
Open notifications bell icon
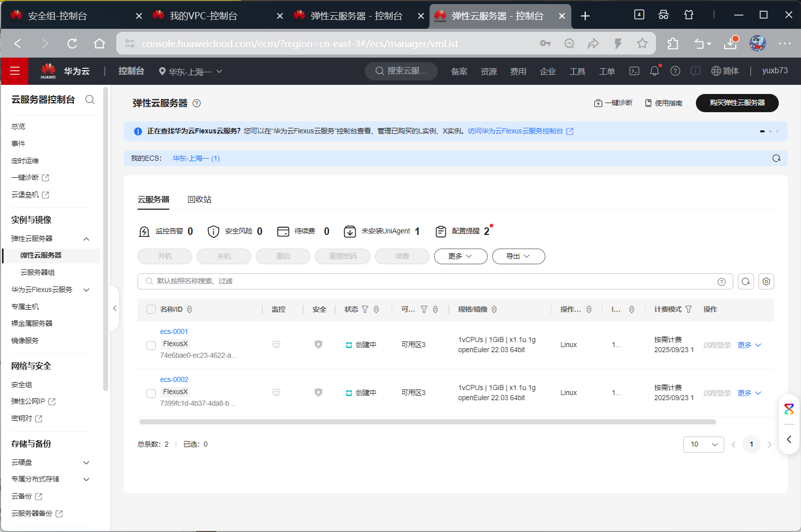654,71
